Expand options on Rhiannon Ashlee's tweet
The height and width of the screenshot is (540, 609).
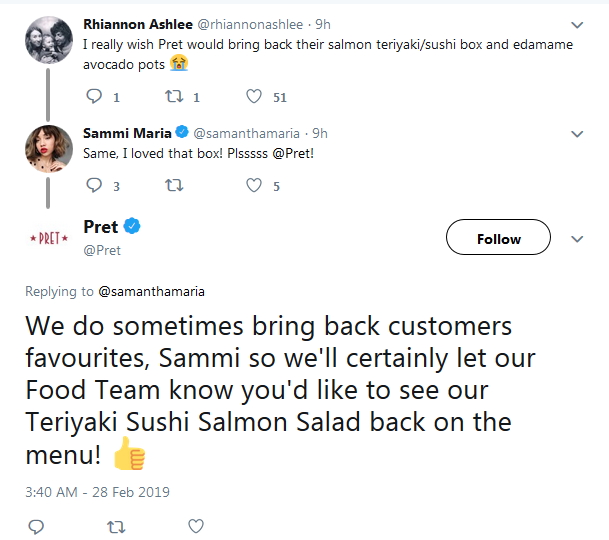click(x=577, y=25)
